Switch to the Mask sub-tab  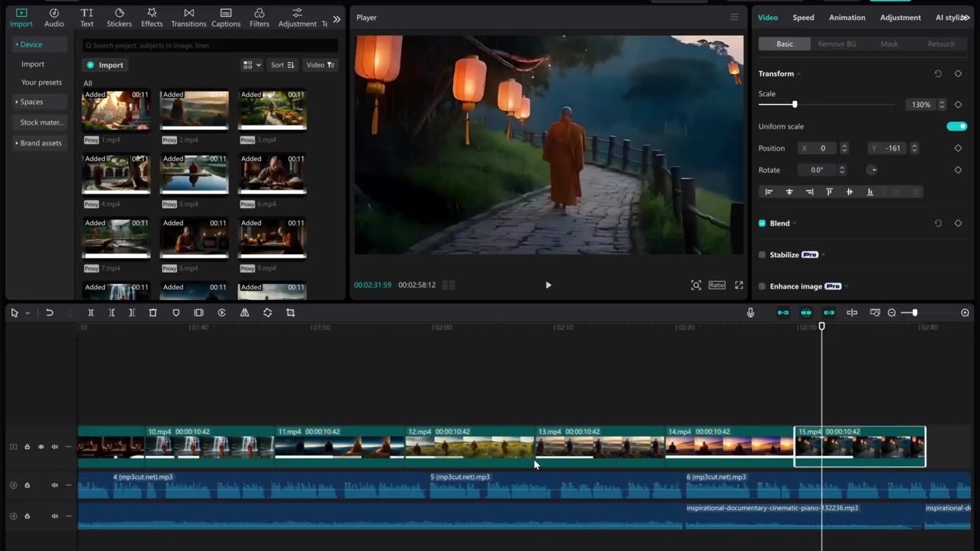click(x=889, y=44)
